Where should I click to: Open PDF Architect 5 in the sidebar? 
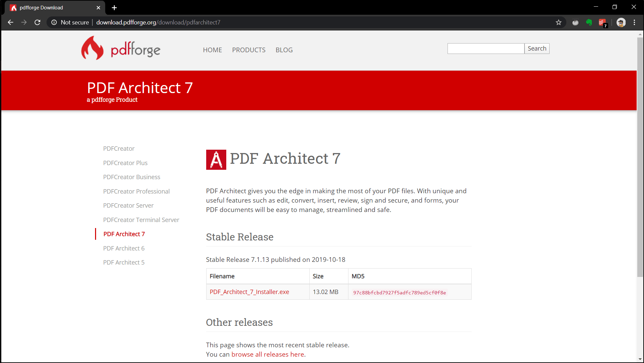(124, 262)
